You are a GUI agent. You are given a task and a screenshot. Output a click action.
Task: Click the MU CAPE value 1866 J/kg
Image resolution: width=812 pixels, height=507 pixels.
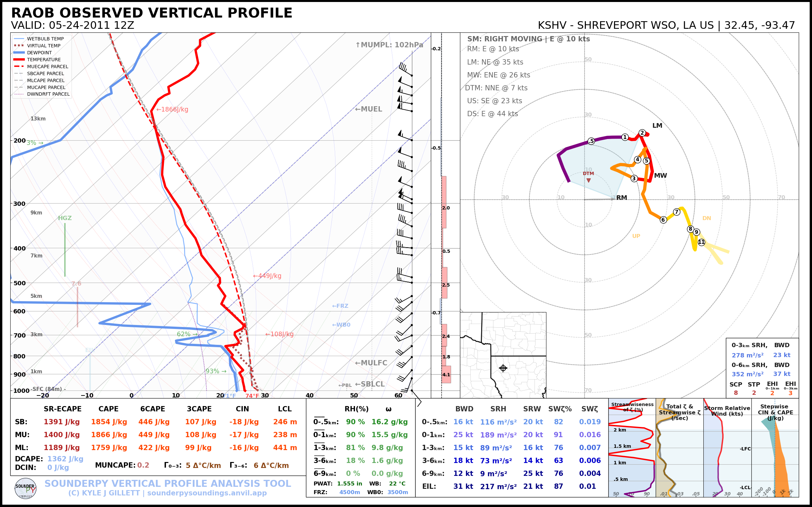click(x=109, y=435)
